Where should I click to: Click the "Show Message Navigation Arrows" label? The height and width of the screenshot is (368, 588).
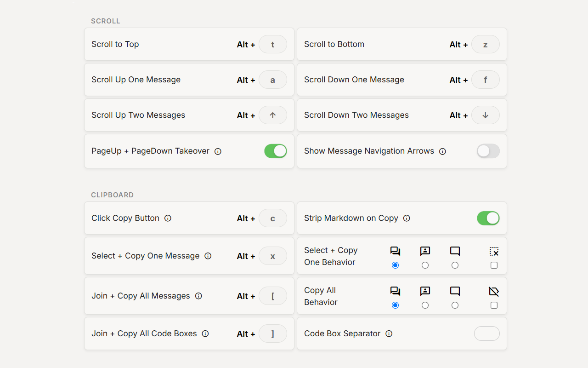(369, 151)
